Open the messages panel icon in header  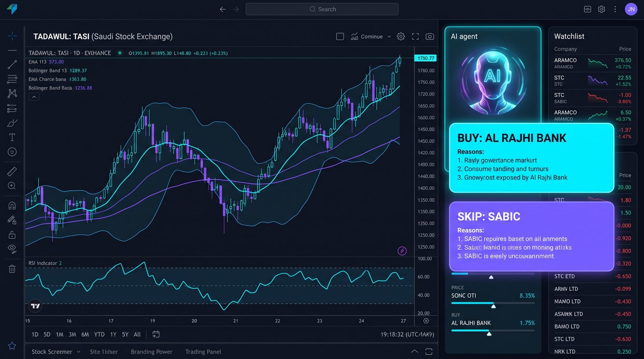588,9
